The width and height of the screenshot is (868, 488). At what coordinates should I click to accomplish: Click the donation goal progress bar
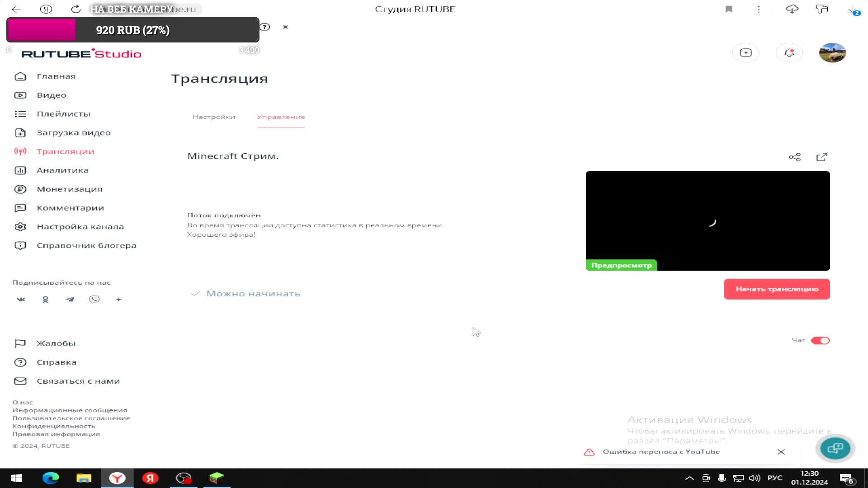pos(133,30)
